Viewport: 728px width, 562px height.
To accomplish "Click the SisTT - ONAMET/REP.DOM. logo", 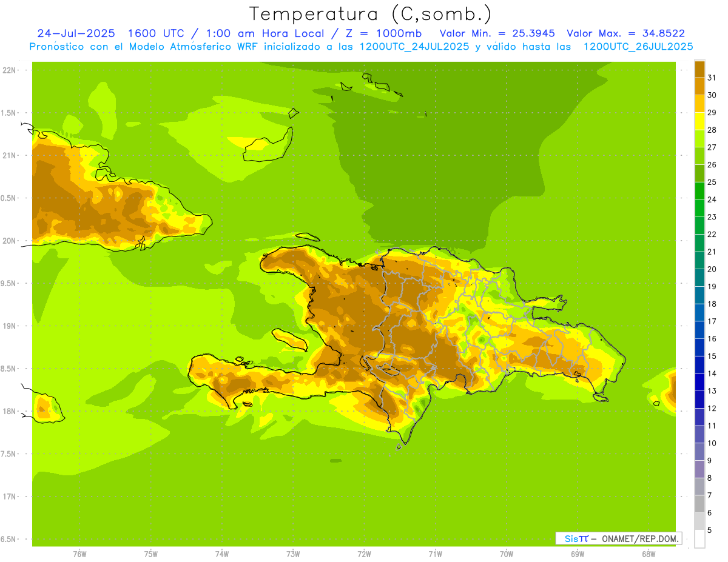I will click(x=618, y=538).
